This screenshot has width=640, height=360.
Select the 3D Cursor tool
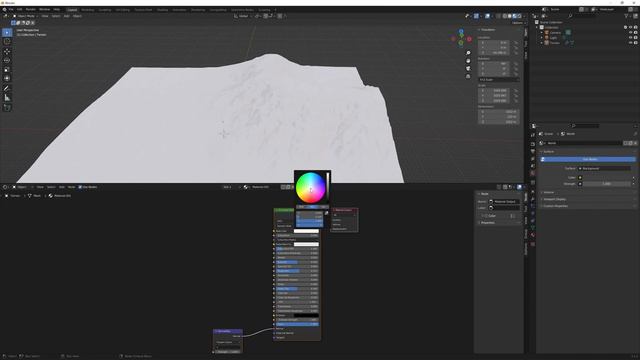pyautogui.click(x=7, y=42)
